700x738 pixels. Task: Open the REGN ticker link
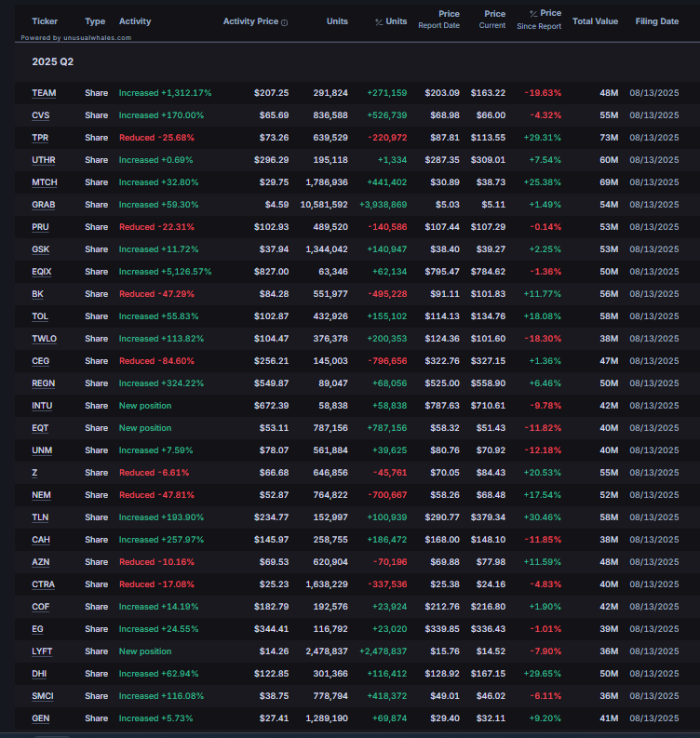[44, 383]
